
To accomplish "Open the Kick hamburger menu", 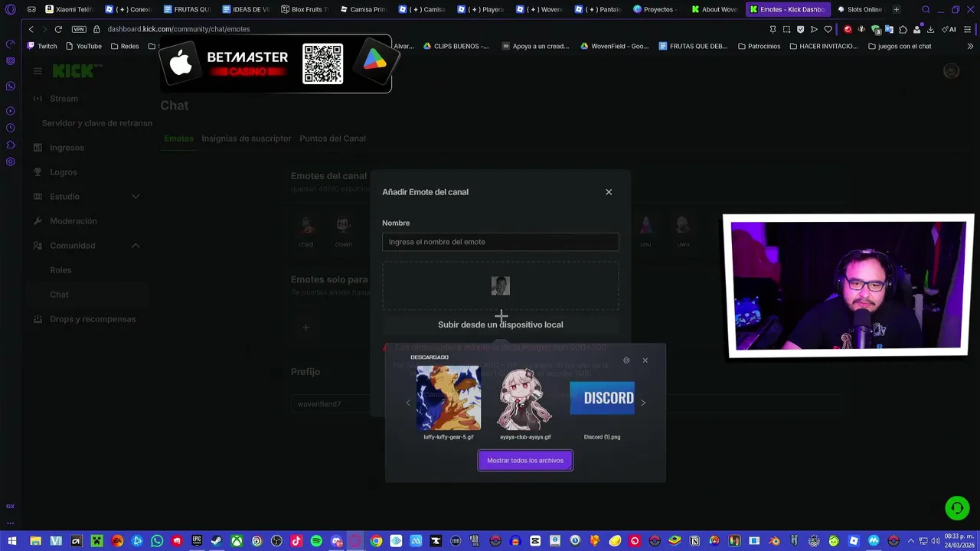I will tap(38, 71).
